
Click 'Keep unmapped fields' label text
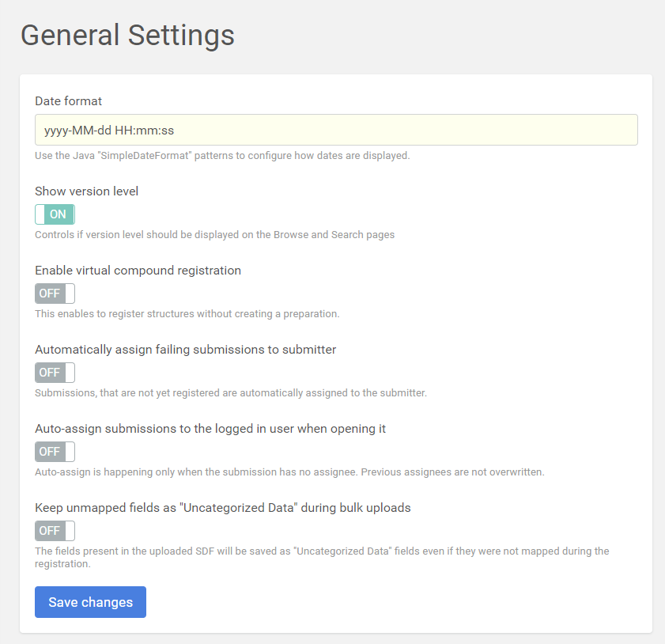223,508
